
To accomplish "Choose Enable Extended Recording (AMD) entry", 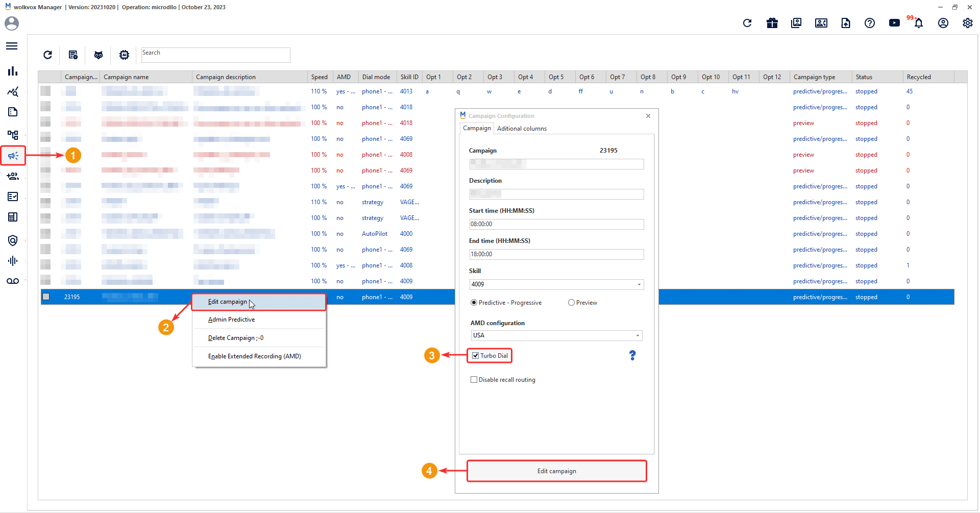I will [x=259, y=356].
